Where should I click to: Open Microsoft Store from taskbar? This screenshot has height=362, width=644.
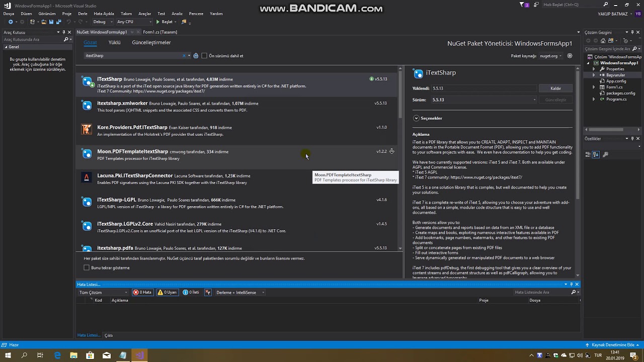90,355
